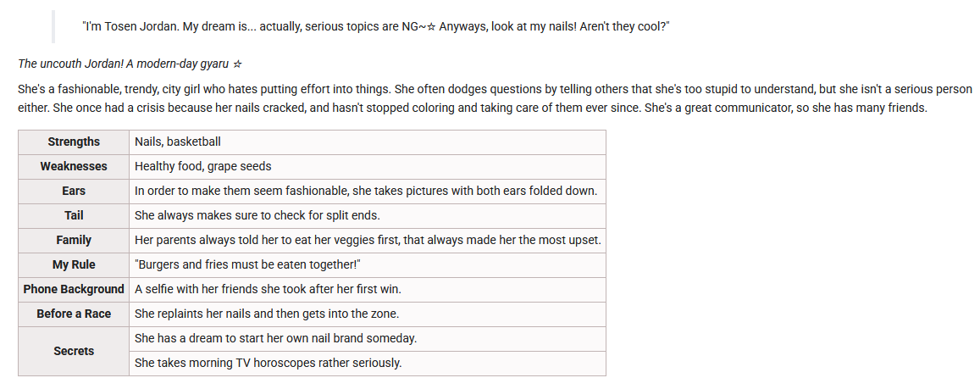Click the 'replaints her nails' cell
Viewport: 980px width, 389px height.
click(x=266, y=314)
